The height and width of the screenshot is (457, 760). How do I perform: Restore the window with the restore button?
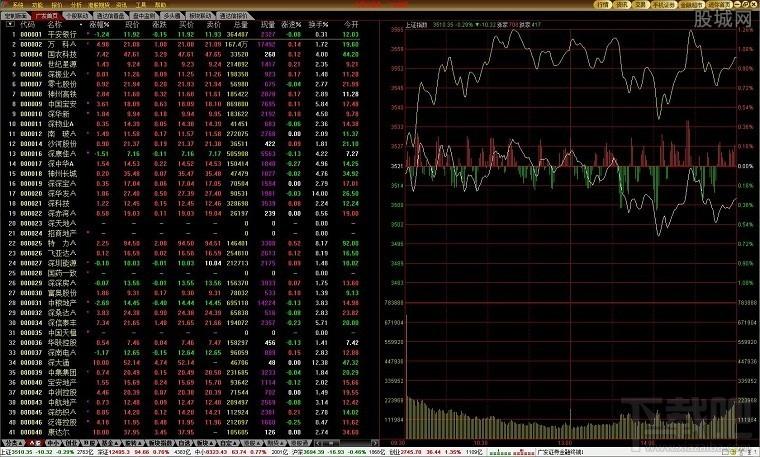pyautogui.click(x=745, y=4)
